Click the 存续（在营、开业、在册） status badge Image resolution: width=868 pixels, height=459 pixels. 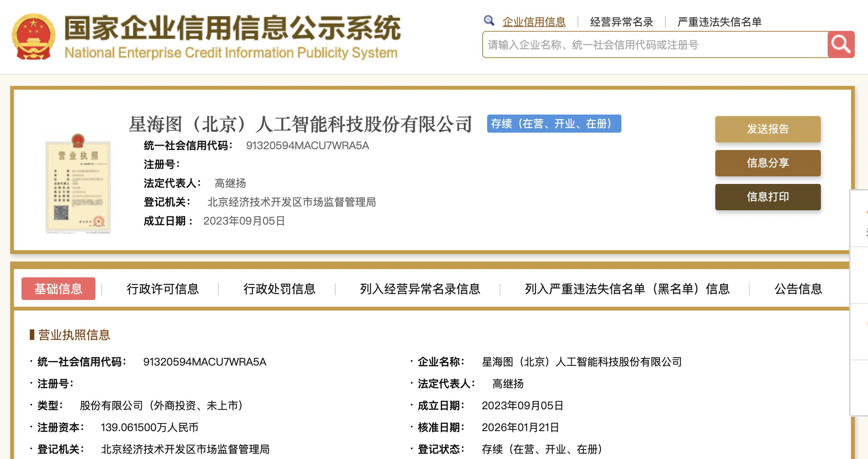point(554,124)
